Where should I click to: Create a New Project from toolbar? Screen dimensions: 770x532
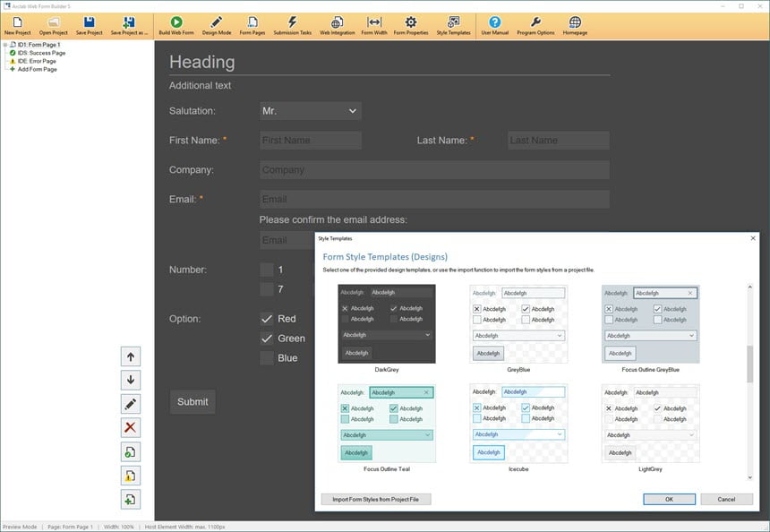click(17, 26)
